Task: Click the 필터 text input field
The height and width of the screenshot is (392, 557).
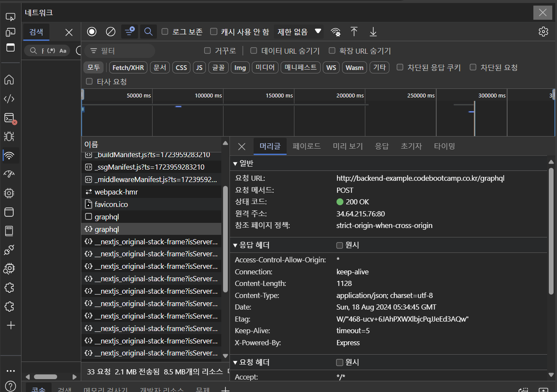Action: [x=120, y=51]
